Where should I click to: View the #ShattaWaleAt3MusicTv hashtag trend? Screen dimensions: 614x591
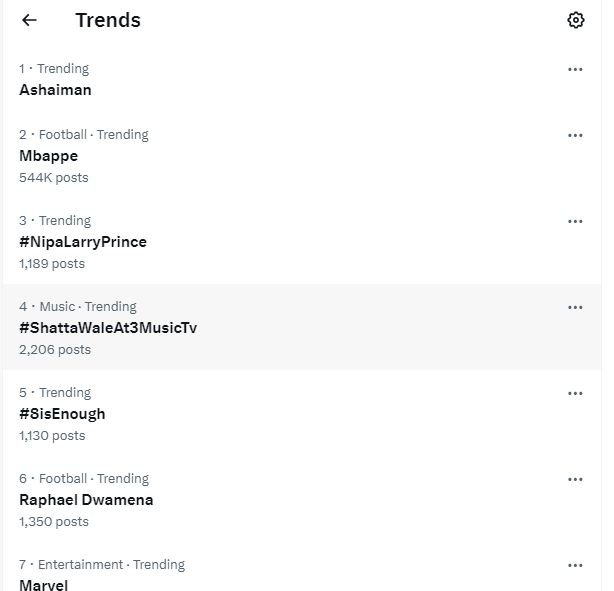[302, 327]
